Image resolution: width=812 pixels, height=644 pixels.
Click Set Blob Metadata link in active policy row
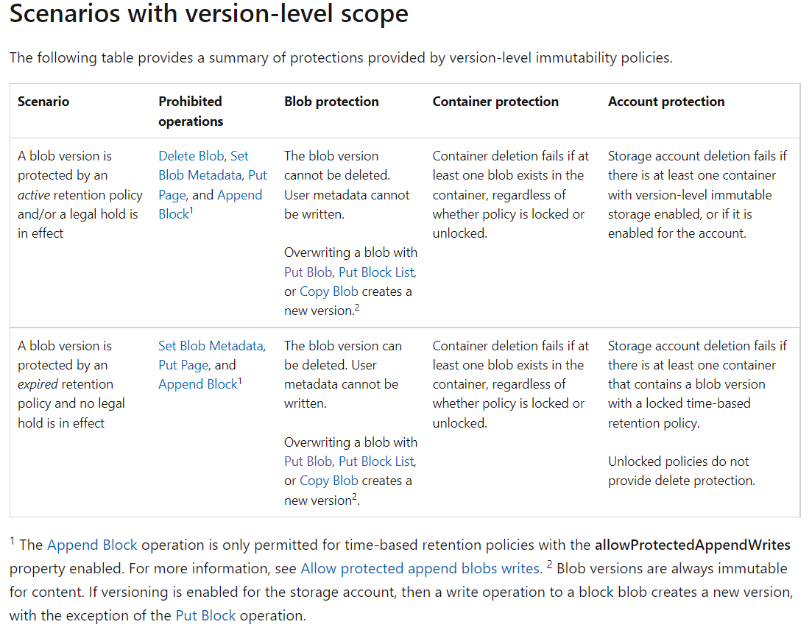[200, 175]
